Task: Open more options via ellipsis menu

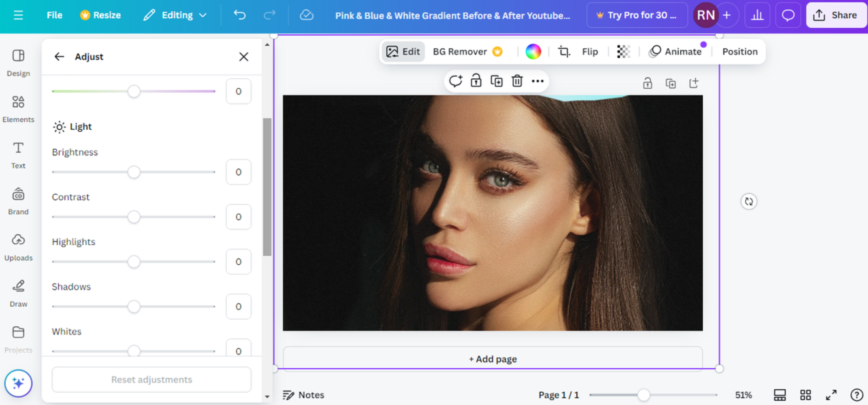Action: [538, 81]
